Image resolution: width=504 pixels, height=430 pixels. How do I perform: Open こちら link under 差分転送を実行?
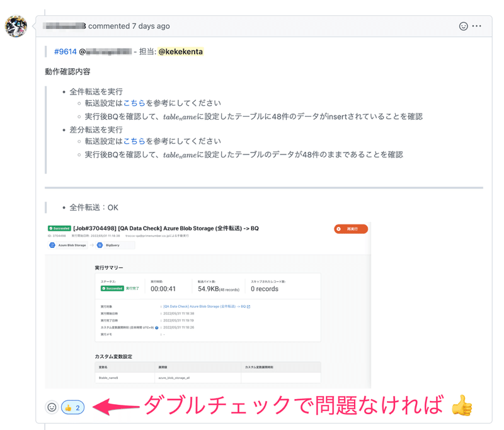click(134, 141)
